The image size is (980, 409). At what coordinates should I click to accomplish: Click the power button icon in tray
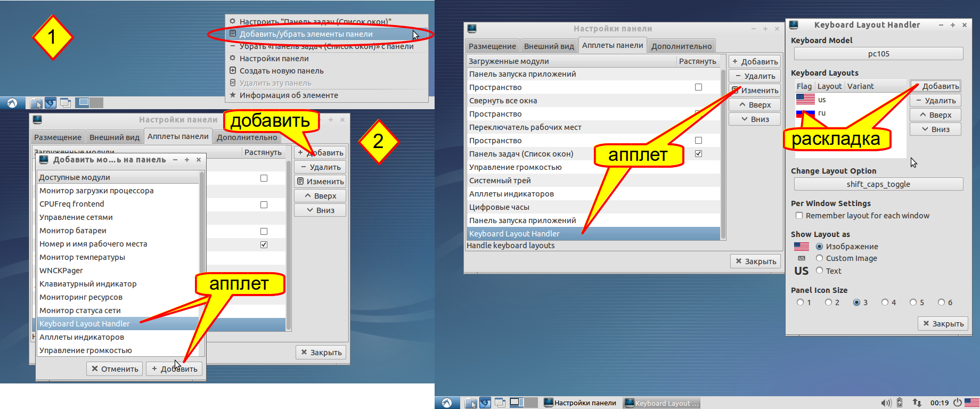click(x=957, y=403)
